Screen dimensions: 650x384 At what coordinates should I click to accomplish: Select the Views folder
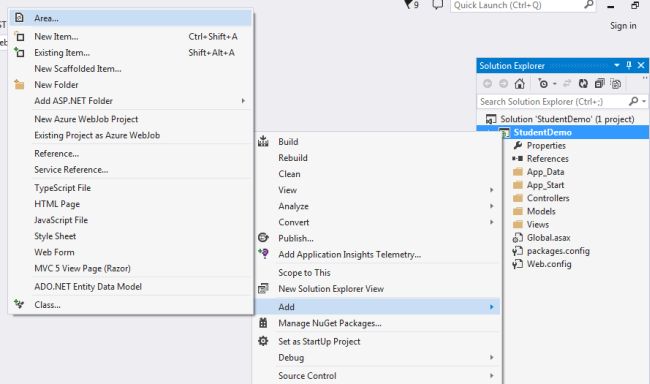(537, 225)
